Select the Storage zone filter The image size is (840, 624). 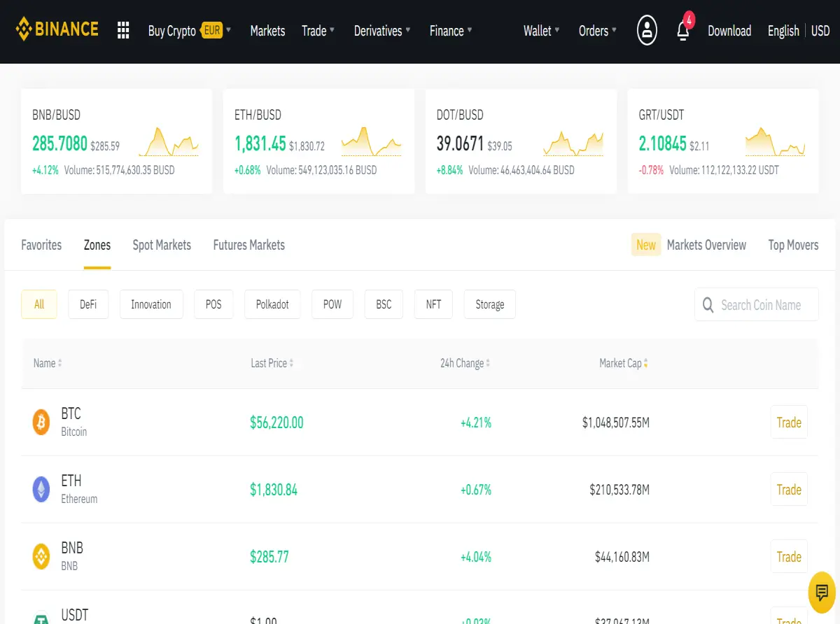[x=490, y=304]
